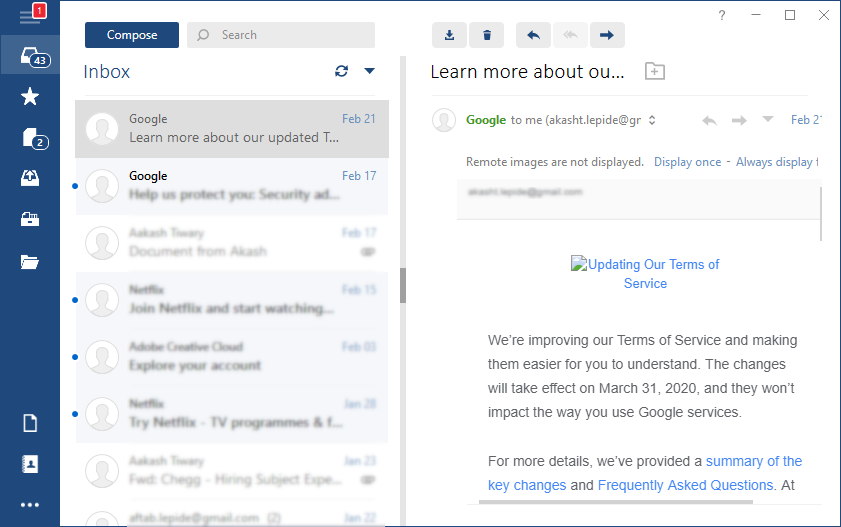The image size is (841, 527).
Task: Reply to the email via toolbar arrow
Action: [533, 35]
